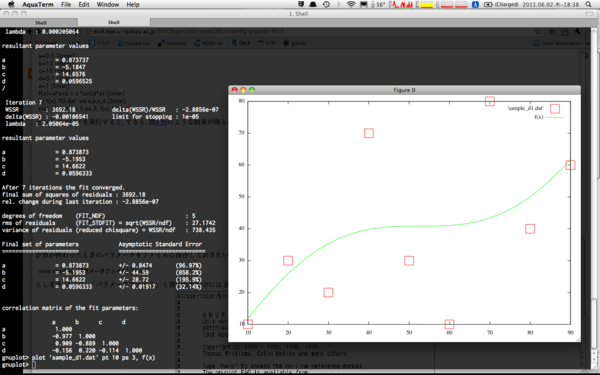Click the green f(x) legend line sample
The height and width of the screenshot is (375, 600).
pyautogui.click(x=554, y=117)
